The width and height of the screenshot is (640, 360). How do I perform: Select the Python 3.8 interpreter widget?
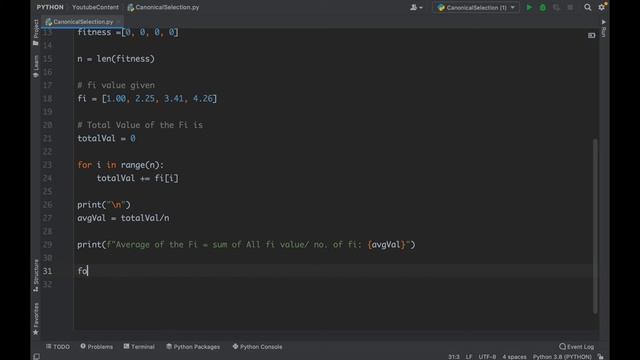tap(562, 357)
